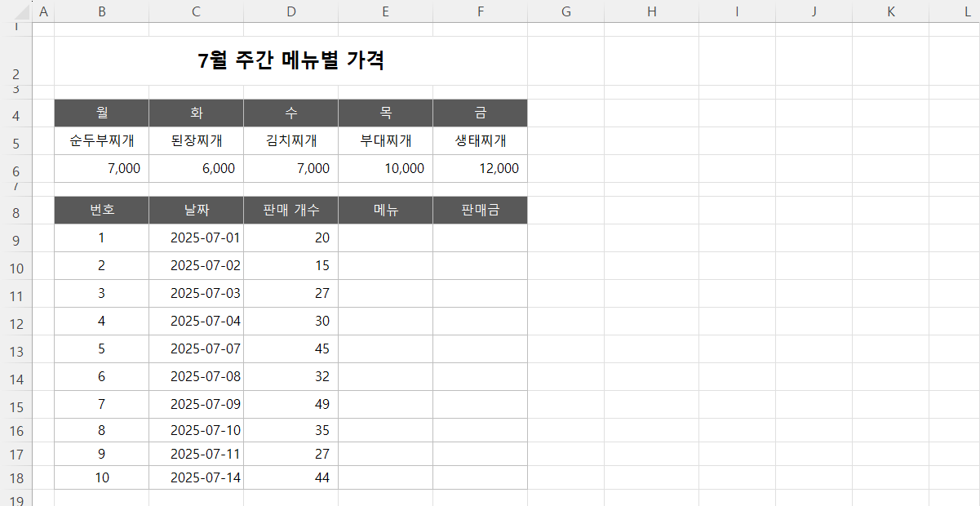Select the 판매금 header cell

[480, 211]
